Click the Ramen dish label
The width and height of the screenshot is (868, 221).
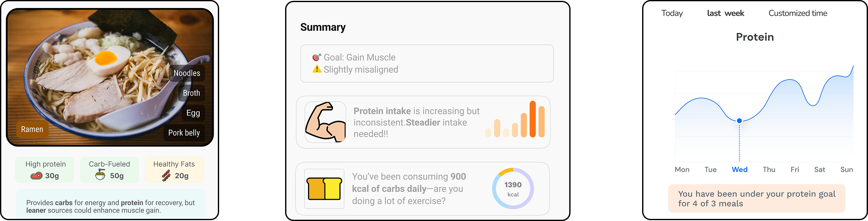32,130
